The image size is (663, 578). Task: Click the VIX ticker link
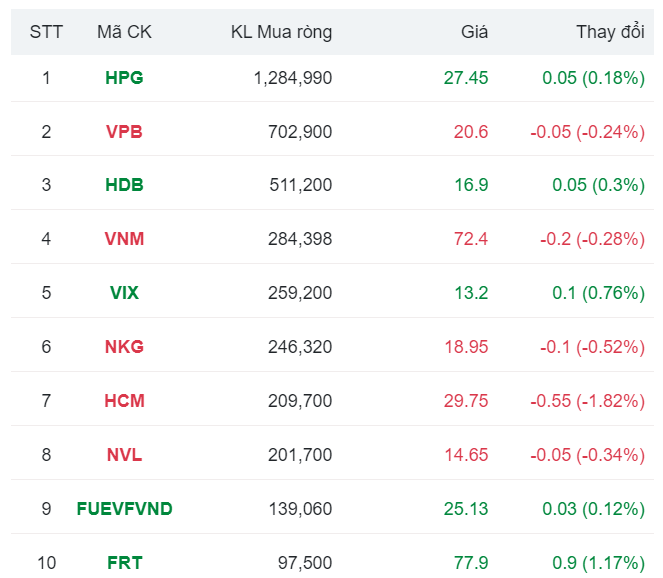click(124, 293)
